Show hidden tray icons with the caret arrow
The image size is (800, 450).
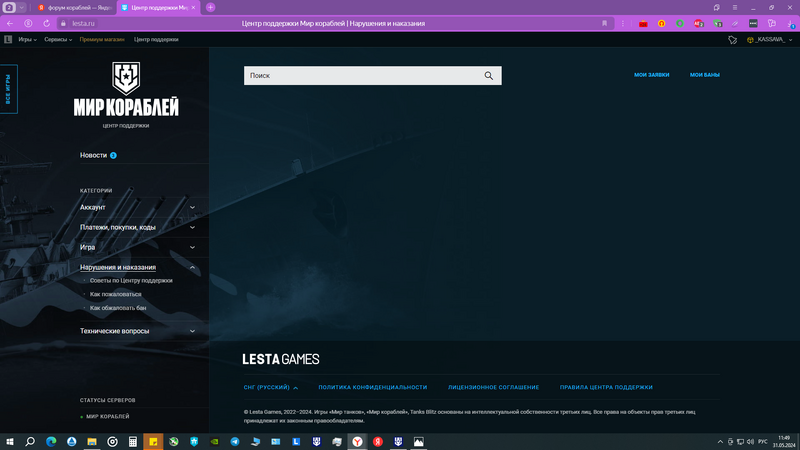(x=720, y=441)
